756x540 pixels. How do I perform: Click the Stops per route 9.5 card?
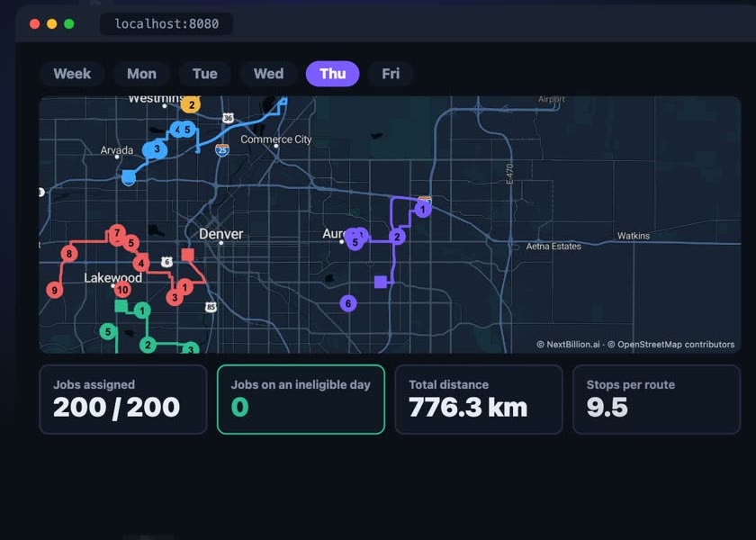(656, 400)
